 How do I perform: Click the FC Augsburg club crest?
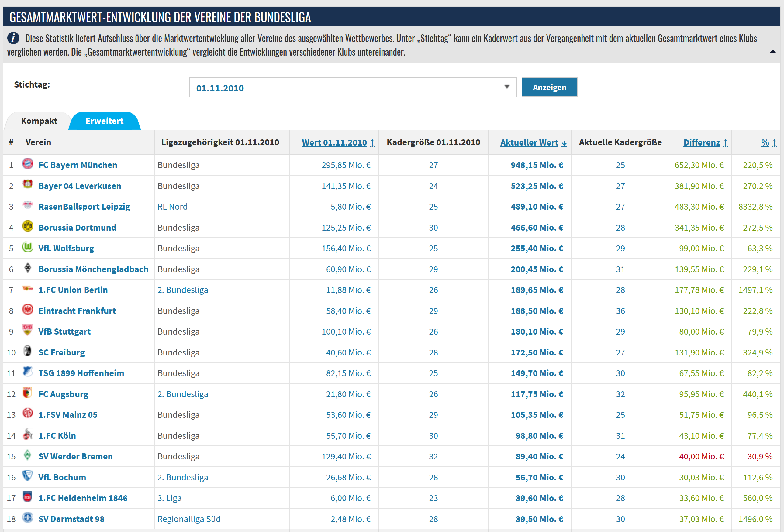pos(28,393)
